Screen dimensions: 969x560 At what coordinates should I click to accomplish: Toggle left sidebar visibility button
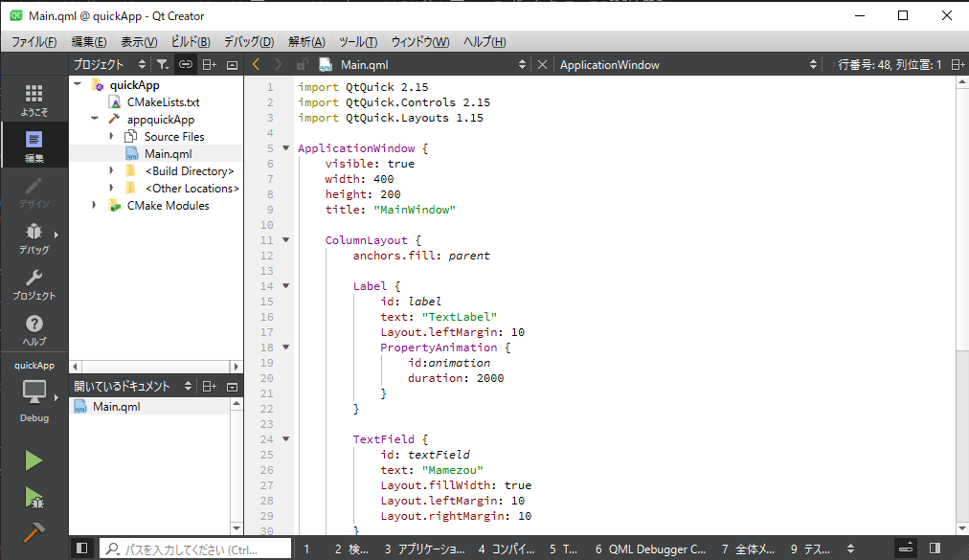click(x=82, y=549)
